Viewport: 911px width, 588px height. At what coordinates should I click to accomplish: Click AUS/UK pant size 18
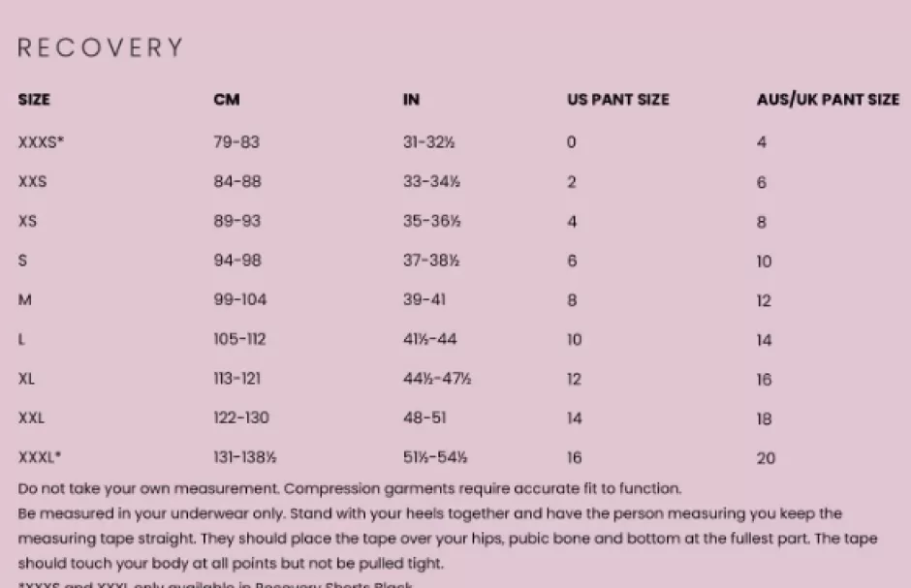pyautogui.click(x=765, y=418)
